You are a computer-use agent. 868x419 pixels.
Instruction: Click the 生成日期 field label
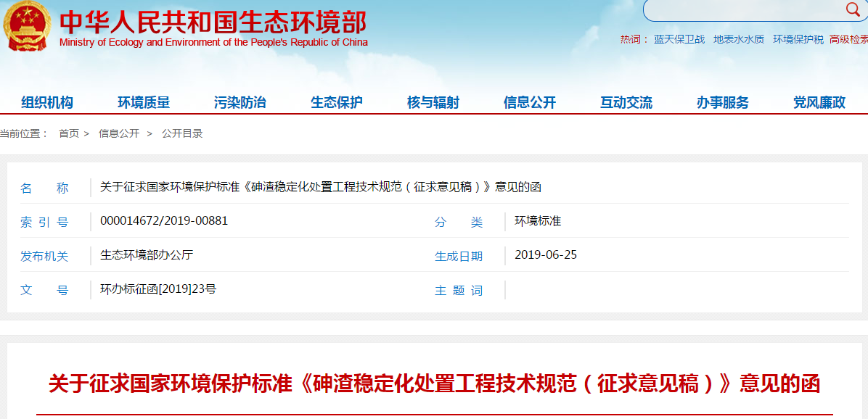pyautogui.click(x=459, y=257)
